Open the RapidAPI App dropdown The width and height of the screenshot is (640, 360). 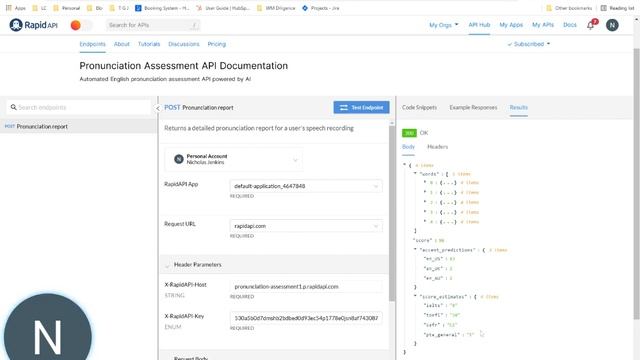(x=306, y=186)
